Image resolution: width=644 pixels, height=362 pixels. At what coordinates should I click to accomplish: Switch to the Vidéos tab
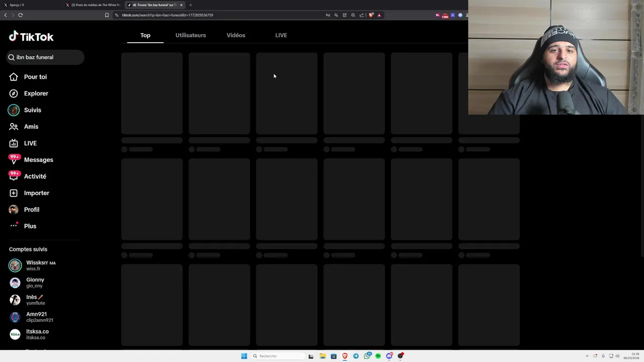coord(236,35)
